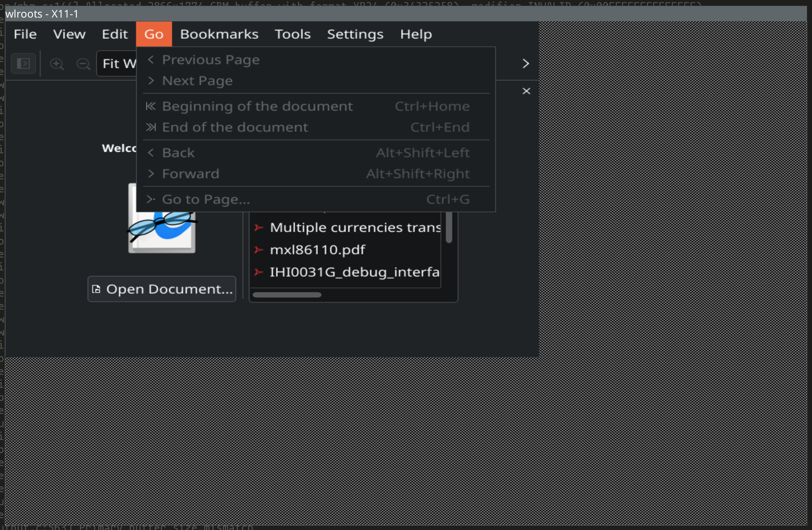Open the View menu
Screen dimensions: 812x530
click(69, 34)
